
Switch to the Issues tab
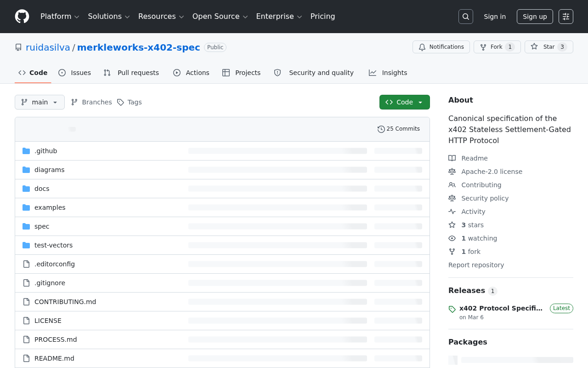tap(75, 73)
